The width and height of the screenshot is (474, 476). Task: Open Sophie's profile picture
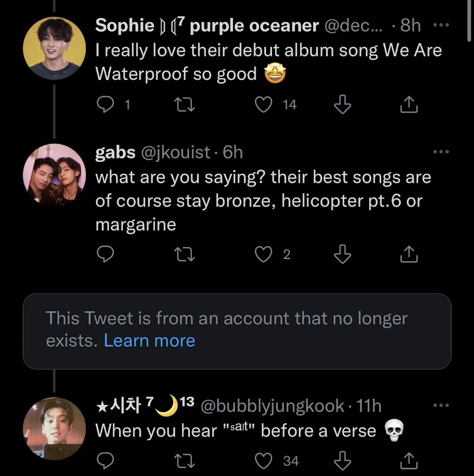54,48
